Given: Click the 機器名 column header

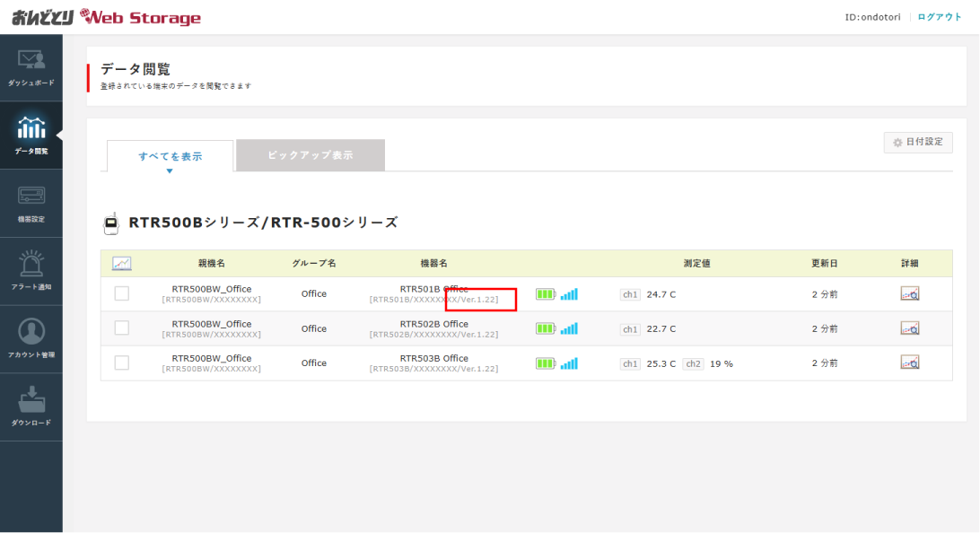Looking at the screenshot, I should [x=433, y=264].
